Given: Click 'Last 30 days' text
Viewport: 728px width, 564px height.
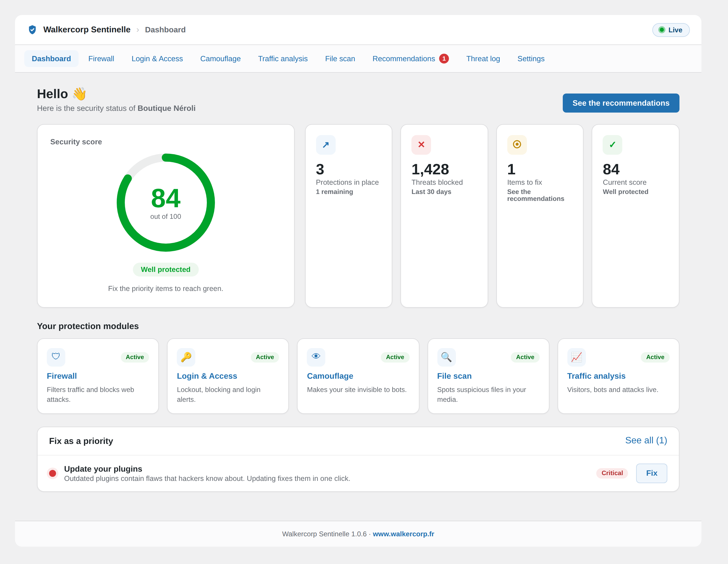Looking at the screenshot, I should [431, 192].
